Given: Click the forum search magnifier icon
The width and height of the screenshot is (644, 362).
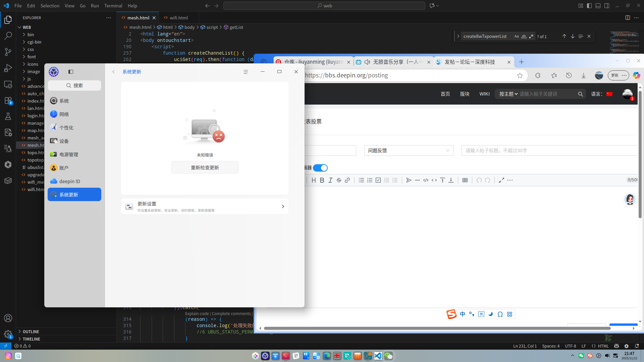Looking at the screenshot, I should [x=580, y=94].
